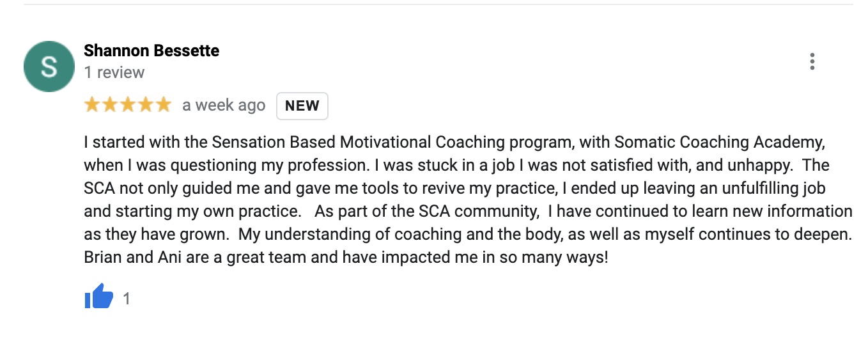The image size is (868, 344).
Task: Click the sentence starting 'Brian and Ani'
Action: [x=345, y=257]
